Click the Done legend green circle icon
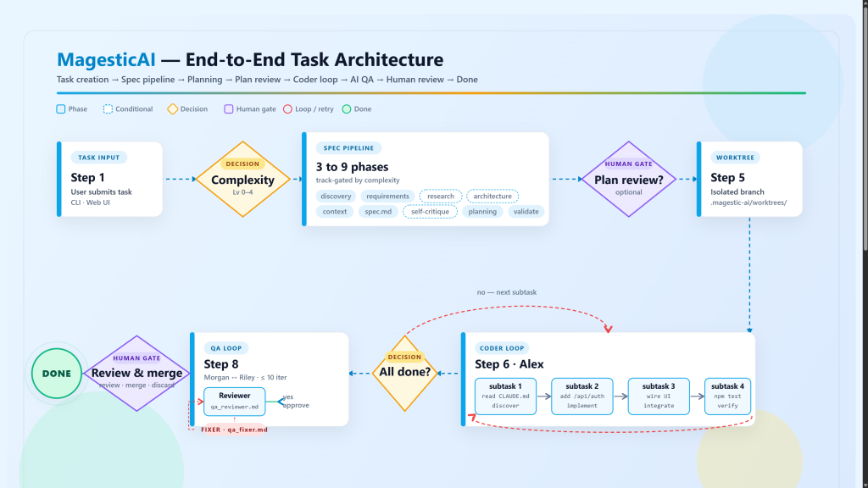 [x=347, y=109]
